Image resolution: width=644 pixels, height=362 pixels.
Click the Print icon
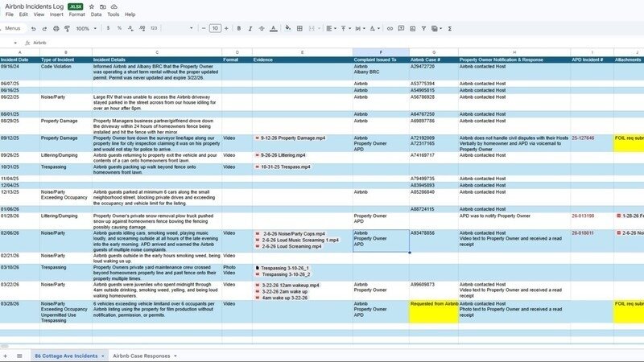pyautogui.click(x=56, y=28)
